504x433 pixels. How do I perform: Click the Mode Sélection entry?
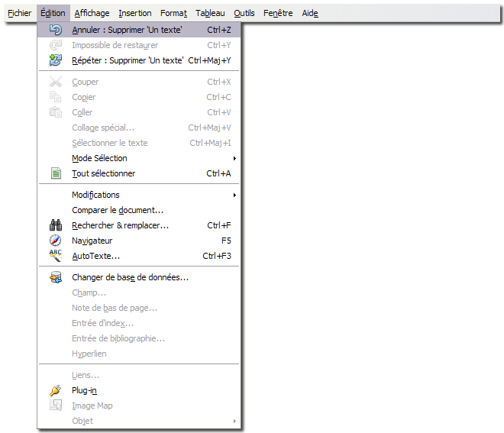click(x=139, y=159)
